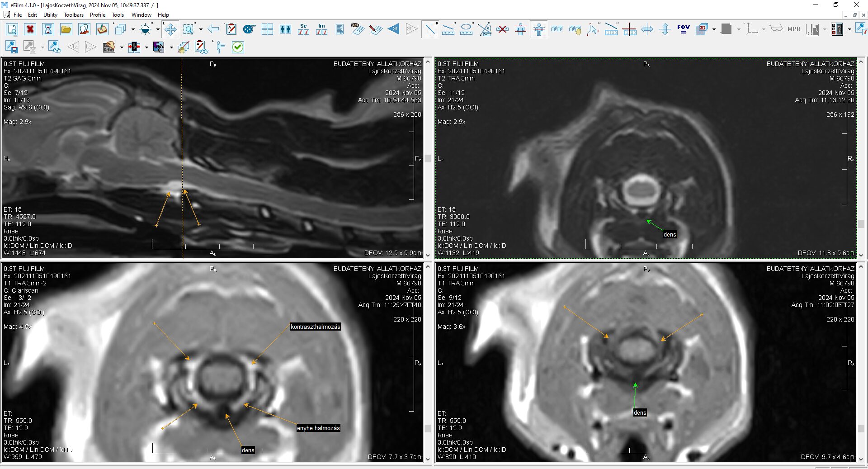Open the screen layout grid icon
Screen dimensions: 868x469
point(267,29)
